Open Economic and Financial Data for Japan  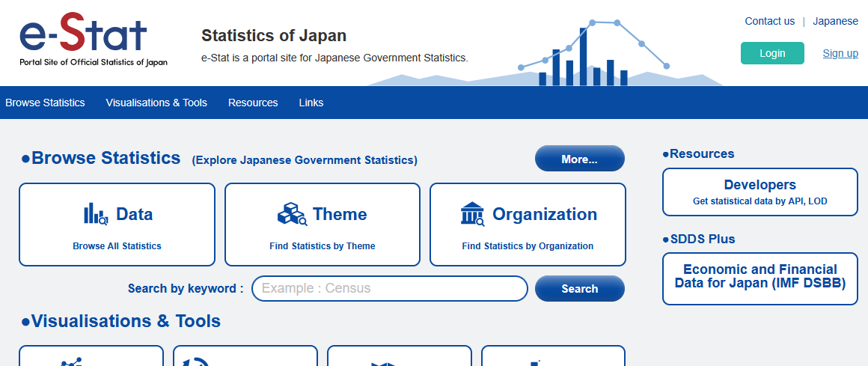coord(759,278)
